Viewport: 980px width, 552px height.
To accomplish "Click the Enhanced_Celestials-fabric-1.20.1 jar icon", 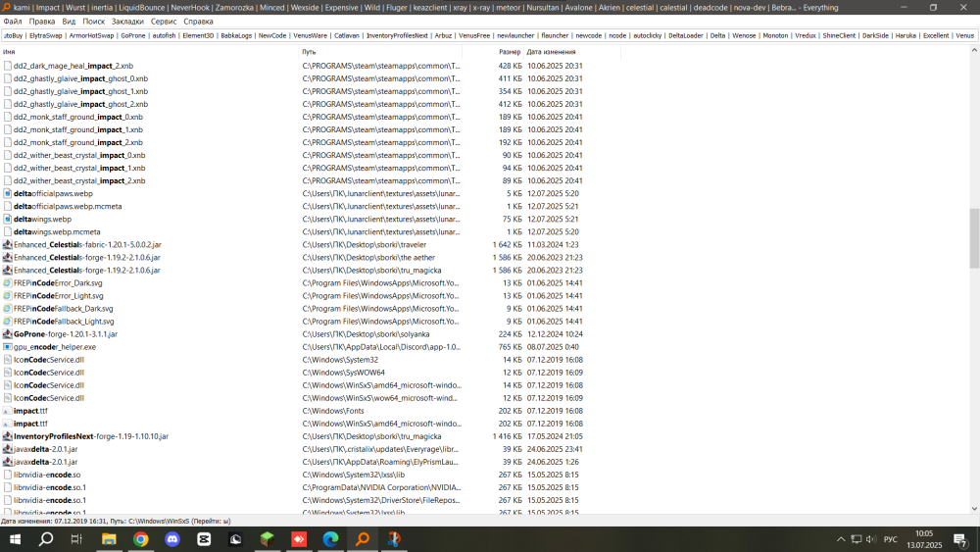I will tap(8, 245).
